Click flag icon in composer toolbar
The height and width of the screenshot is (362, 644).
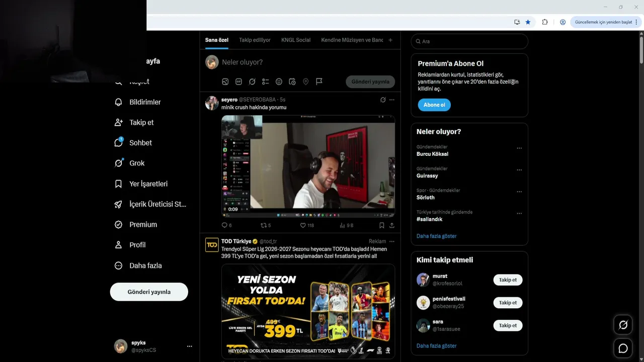(x=319, y=81)
